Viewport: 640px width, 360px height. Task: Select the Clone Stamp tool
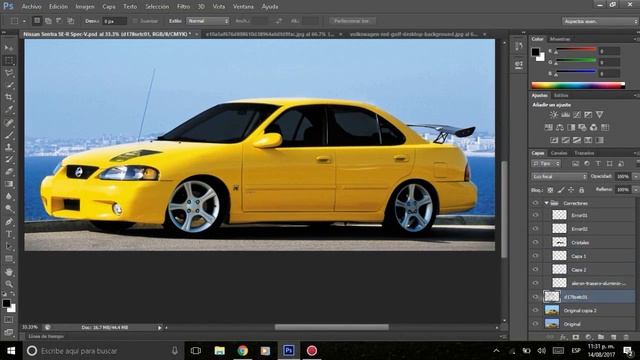coord(9,147)
